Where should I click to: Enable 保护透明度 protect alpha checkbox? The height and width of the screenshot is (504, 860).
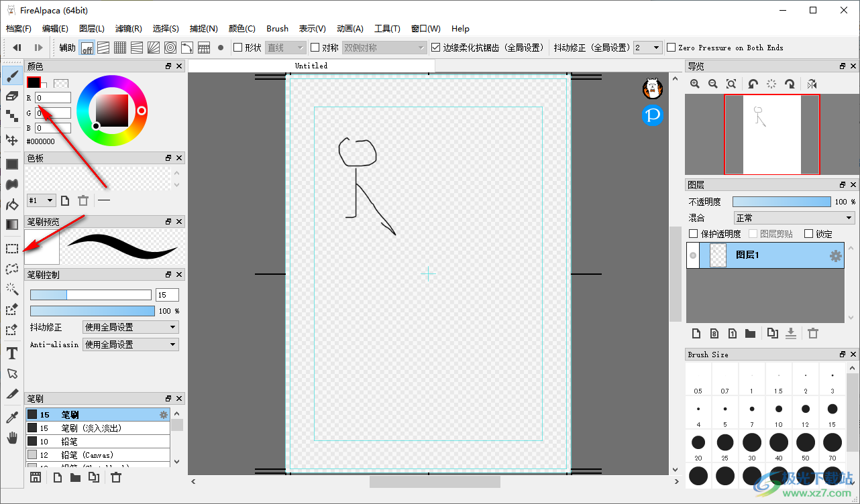694,234
